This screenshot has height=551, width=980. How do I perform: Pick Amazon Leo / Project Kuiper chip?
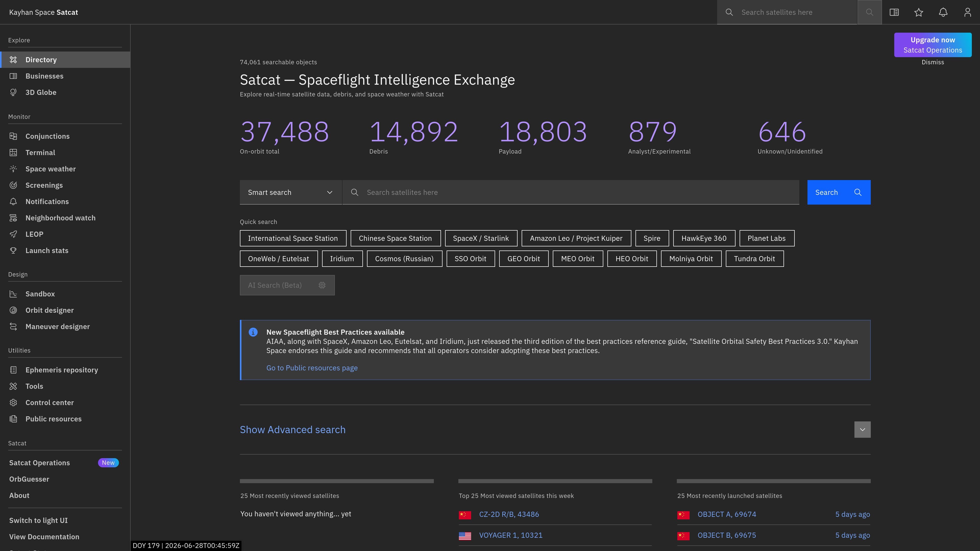[x=576, y=239]
